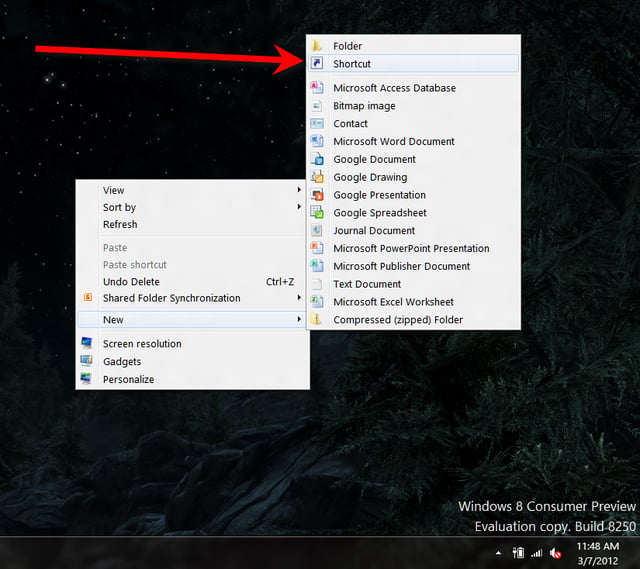Image resolution: width=640 pixels, height=569 pixels.
Task: Click the Gadgets icon
Action: (87, 361)
